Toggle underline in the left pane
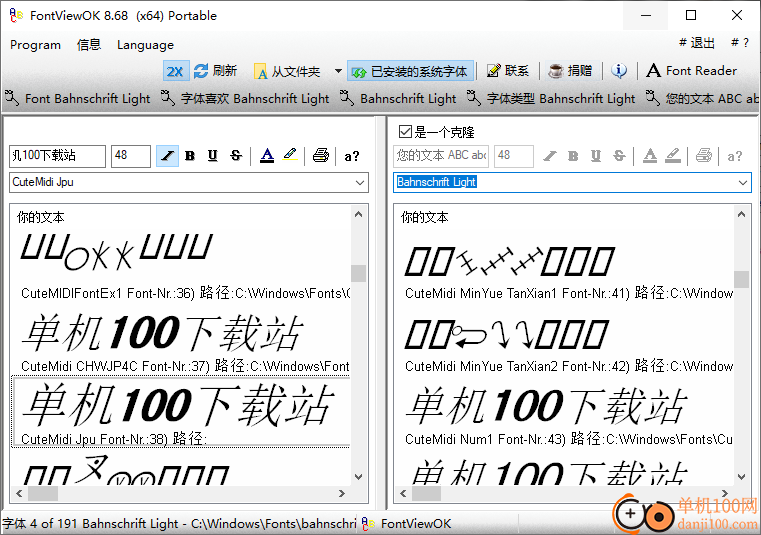 (x=213, y=156)
